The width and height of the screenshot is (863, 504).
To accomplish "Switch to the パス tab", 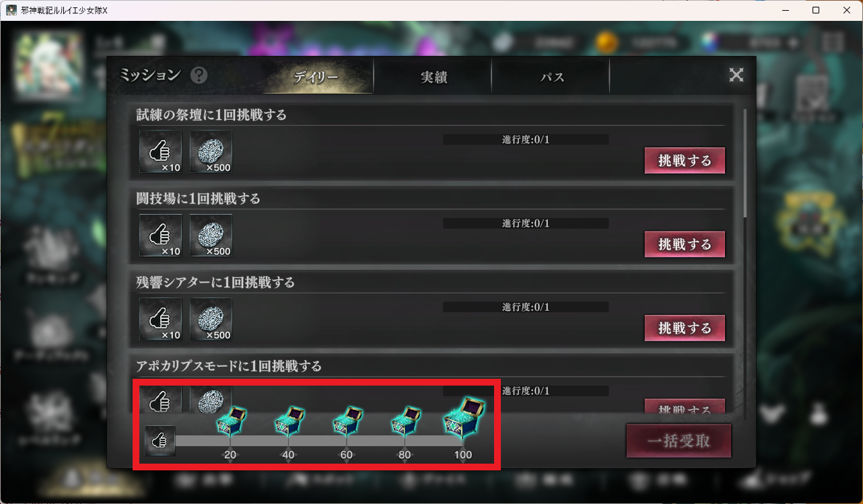I will pos(551,77).
